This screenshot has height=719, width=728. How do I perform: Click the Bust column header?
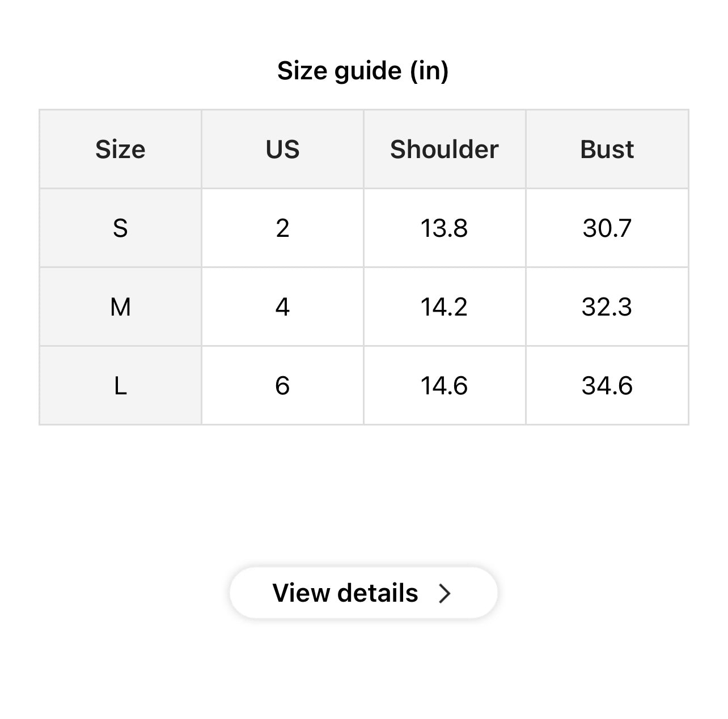coord(607,150)
